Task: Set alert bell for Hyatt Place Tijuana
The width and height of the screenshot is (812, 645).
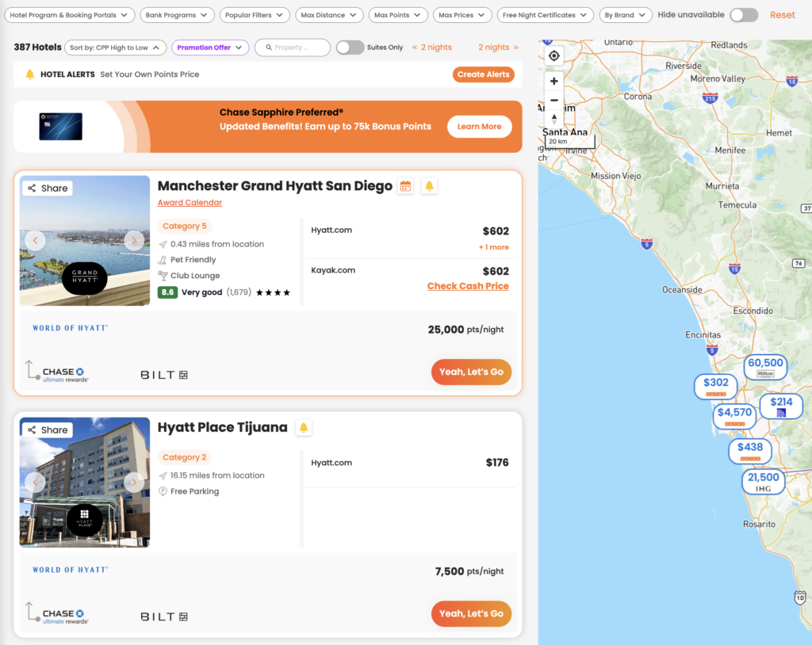Action: (304, 428)
